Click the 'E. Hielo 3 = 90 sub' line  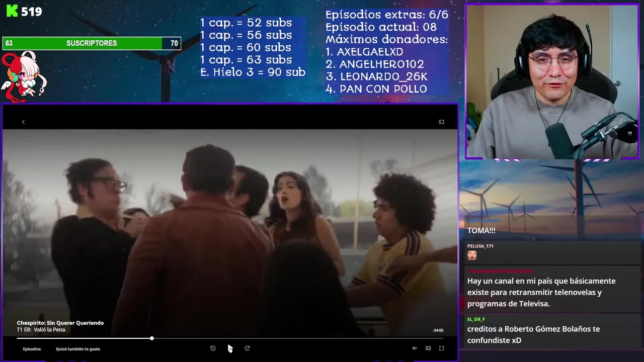(253, 72)
